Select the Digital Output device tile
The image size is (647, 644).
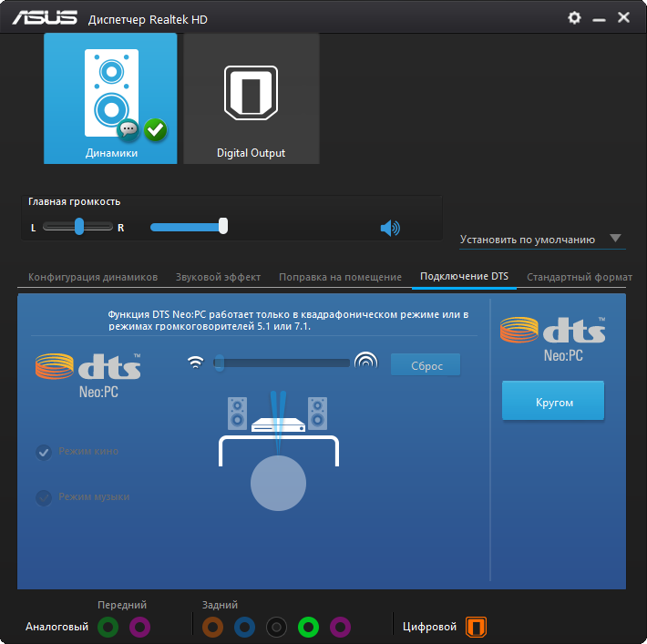pos(252,98)
